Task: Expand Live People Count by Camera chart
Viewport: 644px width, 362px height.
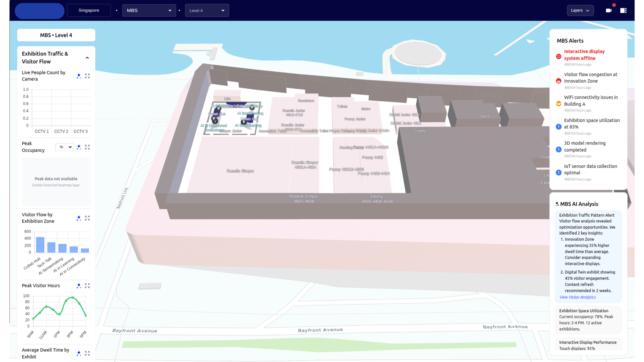Action: [x=87, y=76]
